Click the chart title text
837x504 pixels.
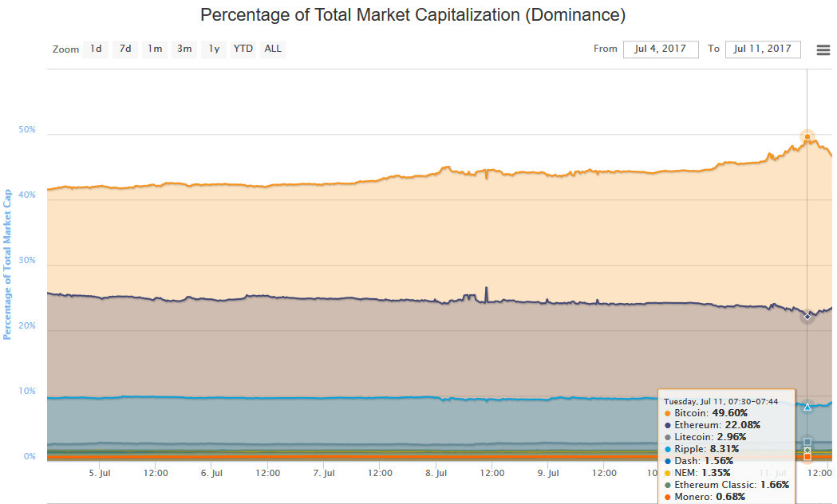413,15
